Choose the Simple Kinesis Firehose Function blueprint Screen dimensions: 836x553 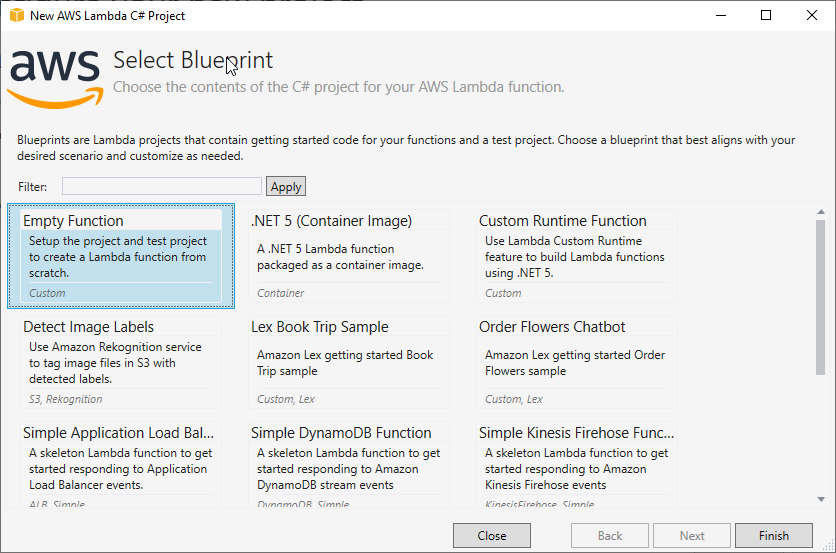pos(577,464)
